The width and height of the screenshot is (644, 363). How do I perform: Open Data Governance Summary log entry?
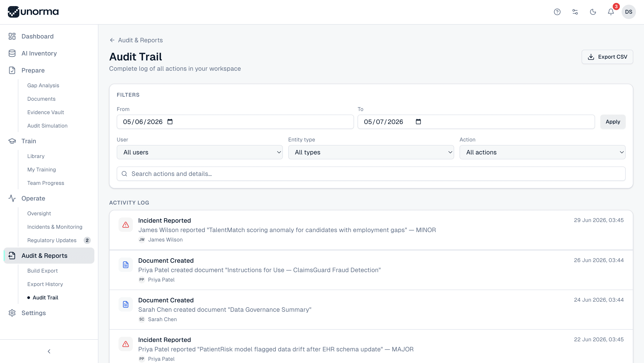click(x=371, y=310)
